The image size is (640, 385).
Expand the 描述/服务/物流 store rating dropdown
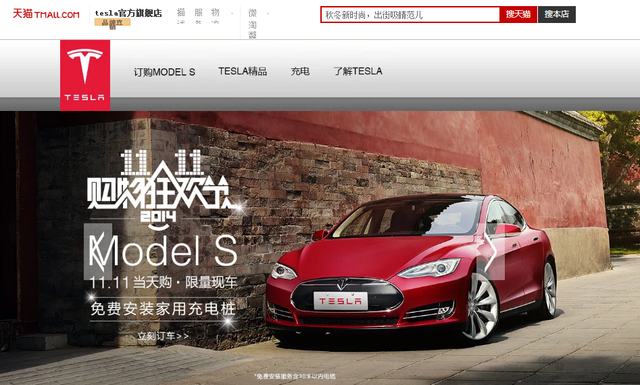pos(205,16)
